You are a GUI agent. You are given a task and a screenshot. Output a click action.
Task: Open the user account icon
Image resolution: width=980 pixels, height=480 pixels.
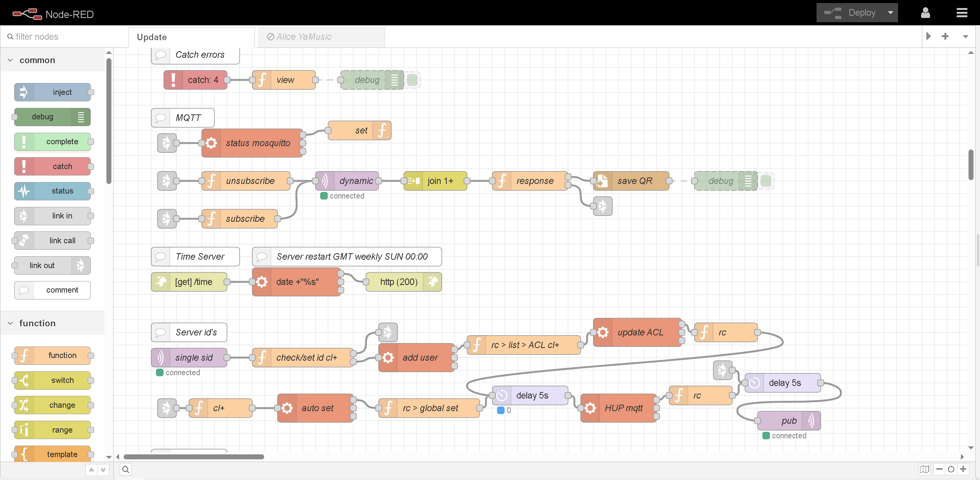[x=925, y=13]
